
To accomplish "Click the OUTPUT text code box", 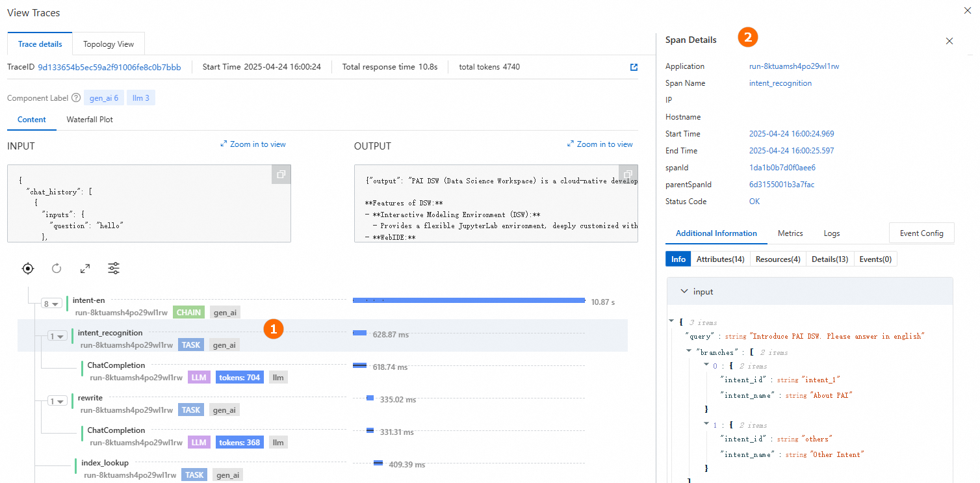I will point(496,203).
